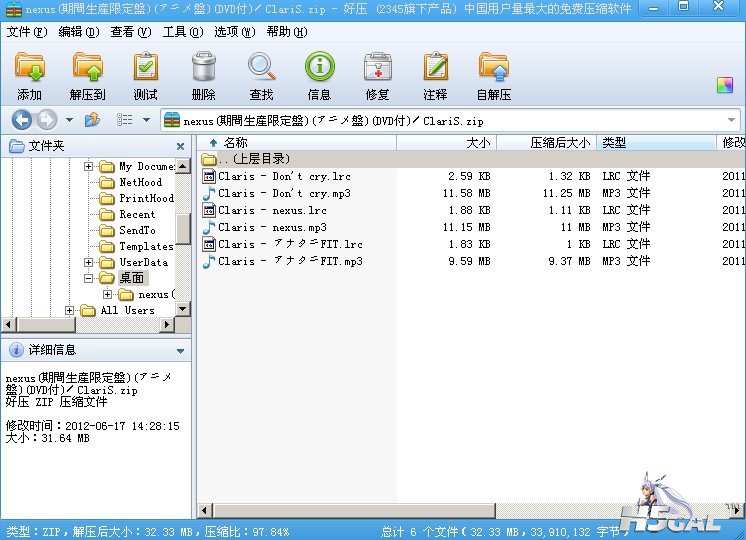Select the NetHood folder in tree

(140, 182)
